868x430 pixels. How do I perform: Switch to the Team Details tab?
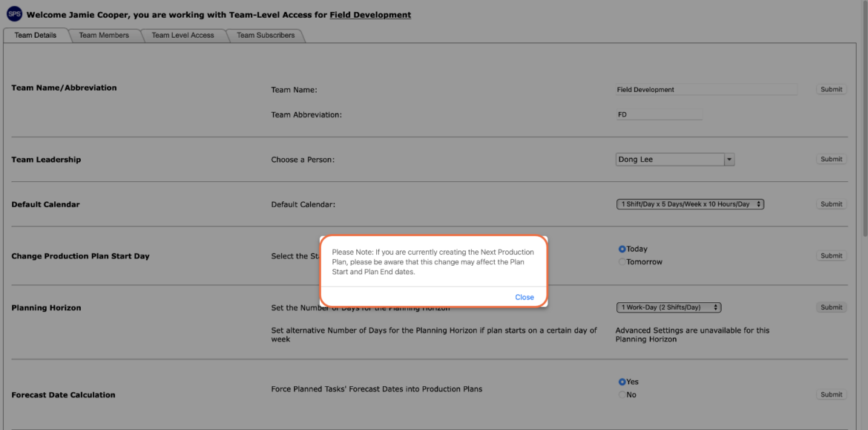36,35
